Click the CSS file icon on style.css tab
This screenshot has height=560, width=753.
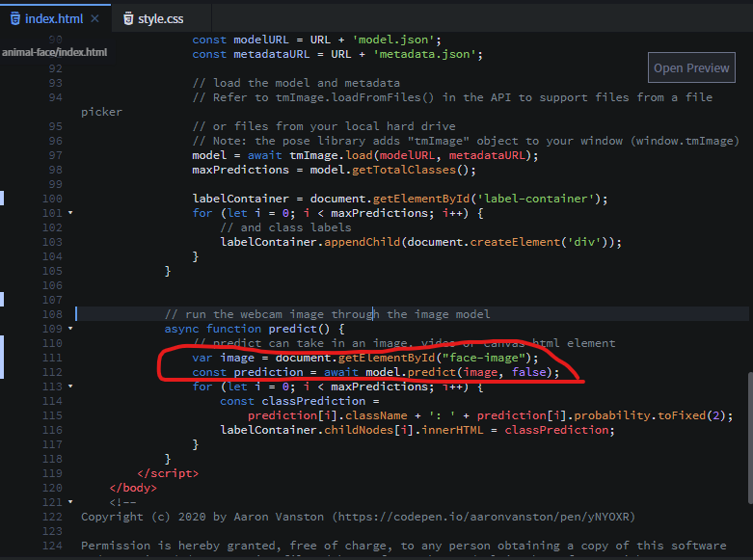point(128,18)
